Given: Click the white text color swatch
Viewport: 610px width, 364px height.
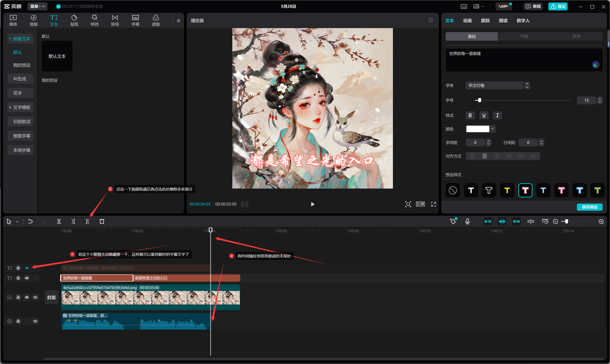Looking at the screenshot, I should point(478,129).
